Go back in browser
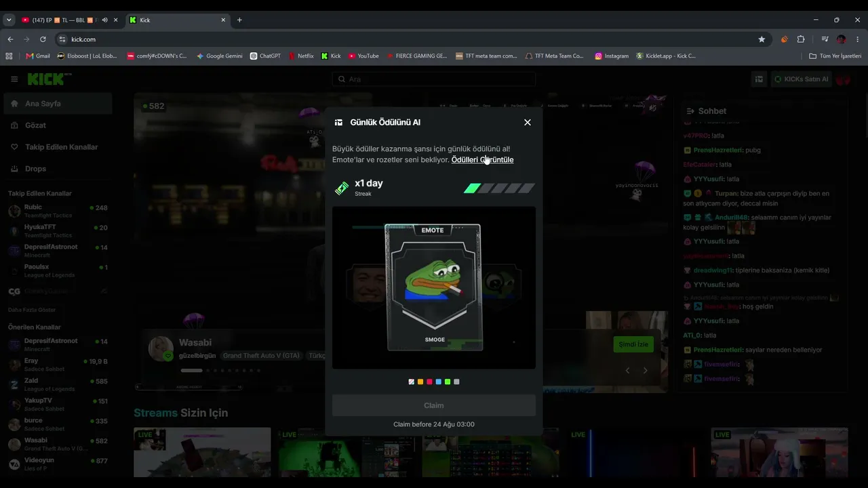 click(x=10, y=39)
